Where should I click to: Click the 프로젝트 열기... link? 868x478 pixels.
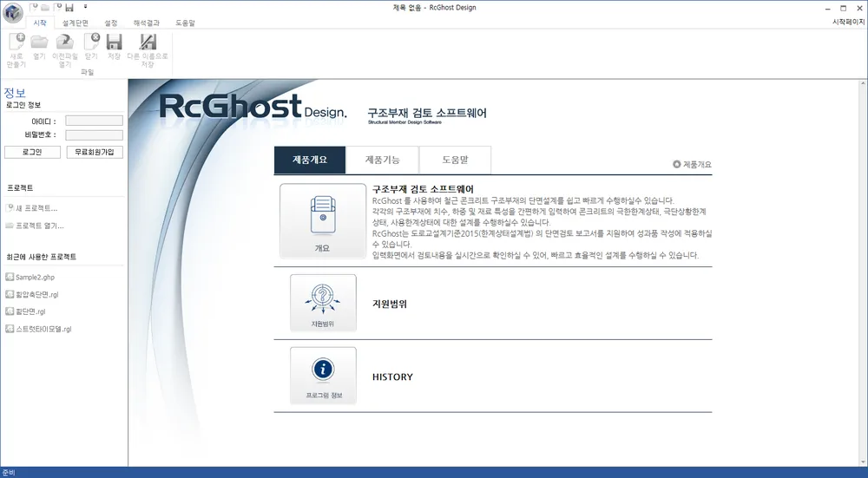point(39,226)
